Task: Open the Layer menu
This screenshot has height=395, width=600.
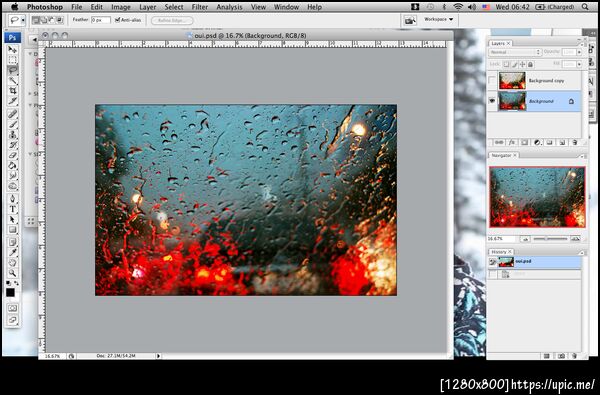Action: pyautogui.click(x=147, y=7)
